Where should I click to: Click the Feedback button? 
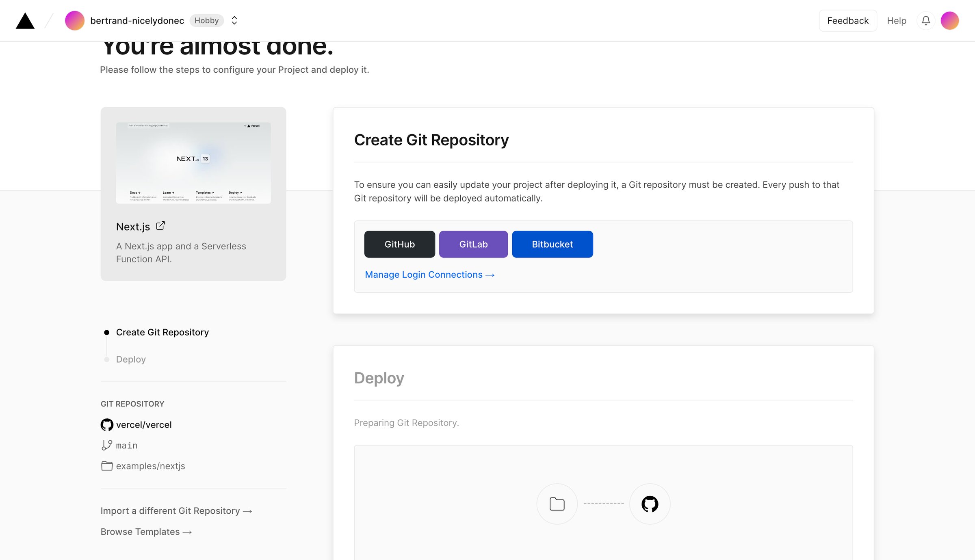848,21
